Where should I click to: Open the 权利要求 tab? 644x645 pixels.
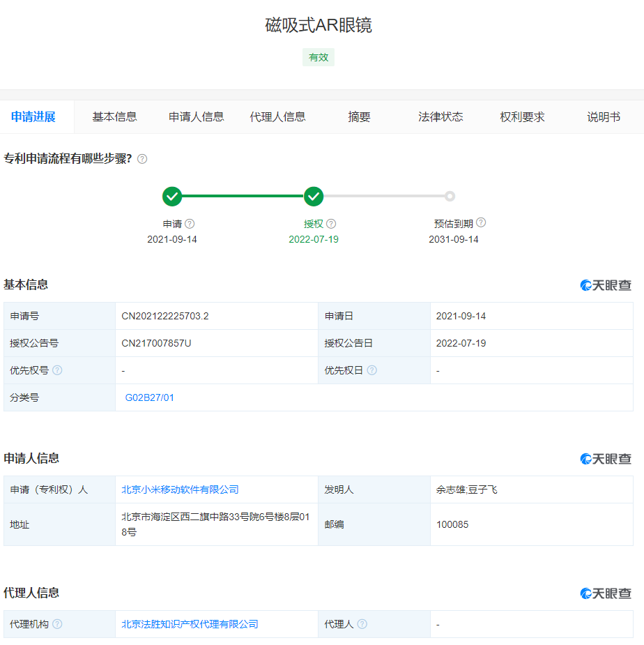[x=522, y=117]
